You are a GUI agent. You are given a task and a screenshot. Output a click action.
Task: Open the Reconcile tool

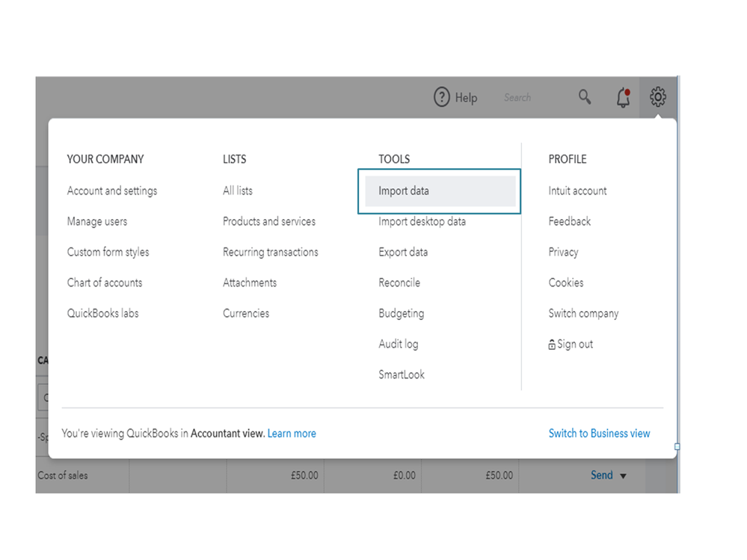point(399,283)
